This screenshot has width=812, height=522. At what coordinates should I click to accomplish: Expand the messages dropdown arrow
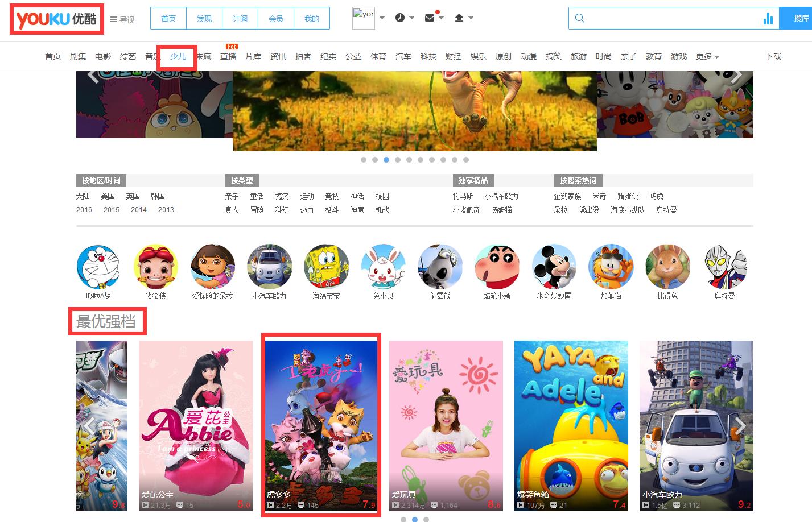(x=441, y=18)
